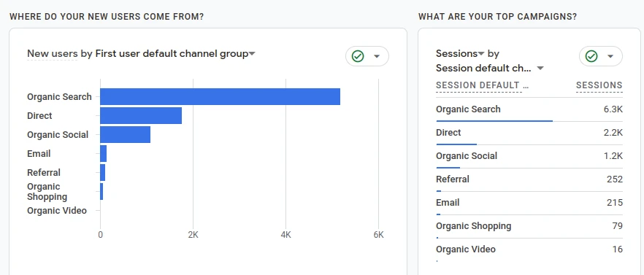
Task: Click green checkmark icon in Sessions card
Action: click(591, 56)
